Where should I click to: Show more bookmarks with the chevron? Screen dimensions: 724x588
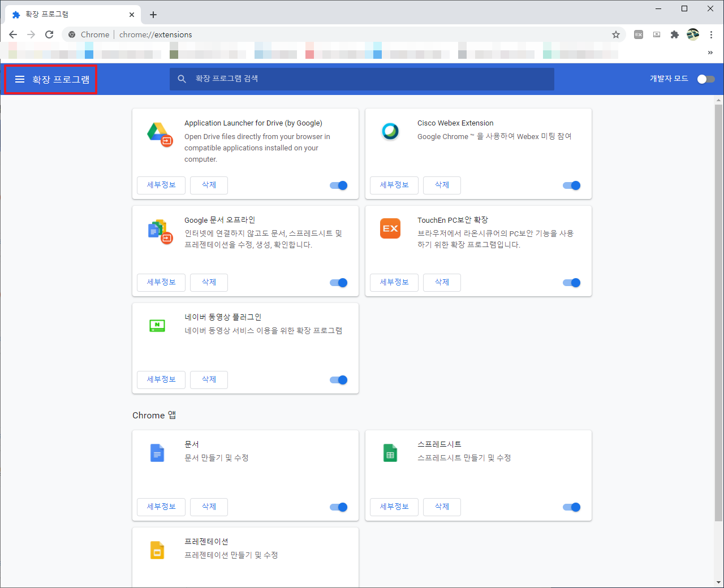click(x=710, y=53)
